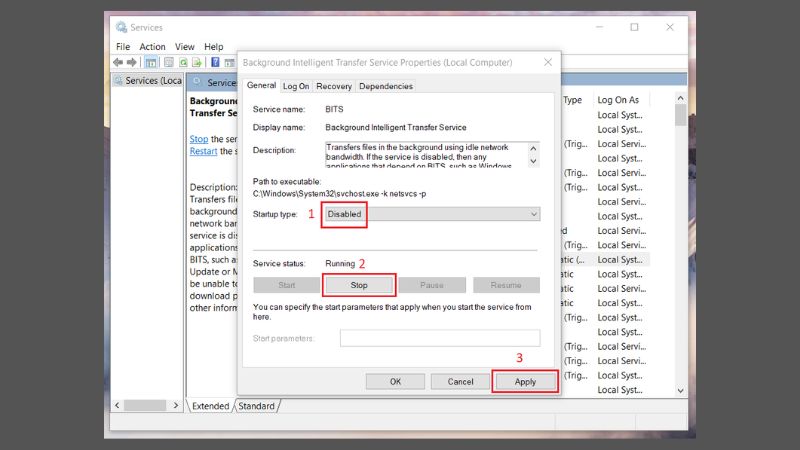The height and width of the screenshot is (450, 800).
Task: Close the BITS Properties dialog
Action: point(547,62)
